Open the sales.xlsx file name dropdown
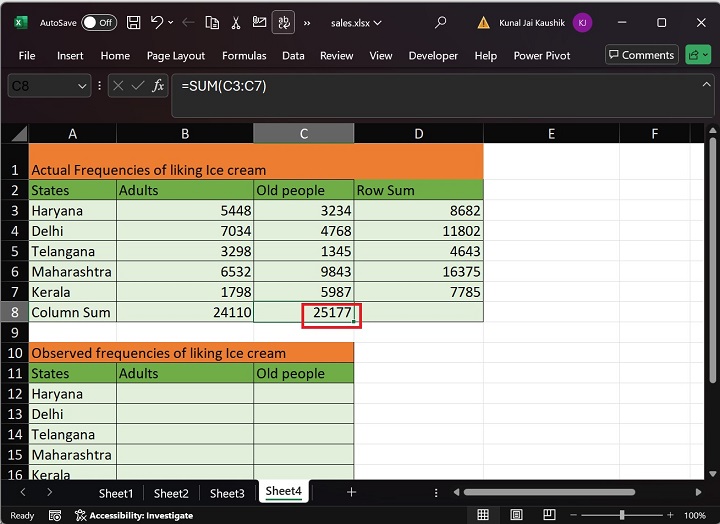The height and width of the screenshot is (524, 720). coord(356,22)
